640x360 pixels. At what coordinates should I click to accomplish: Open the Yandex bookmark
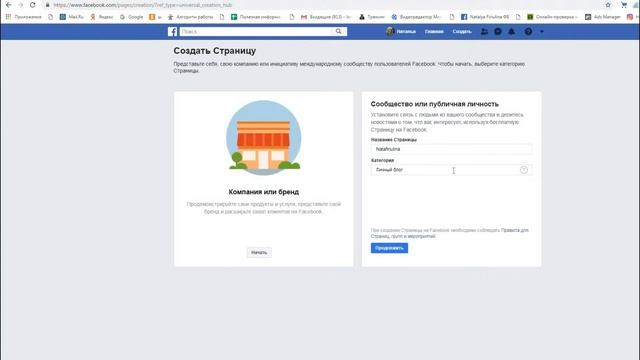tap(102, 17)
